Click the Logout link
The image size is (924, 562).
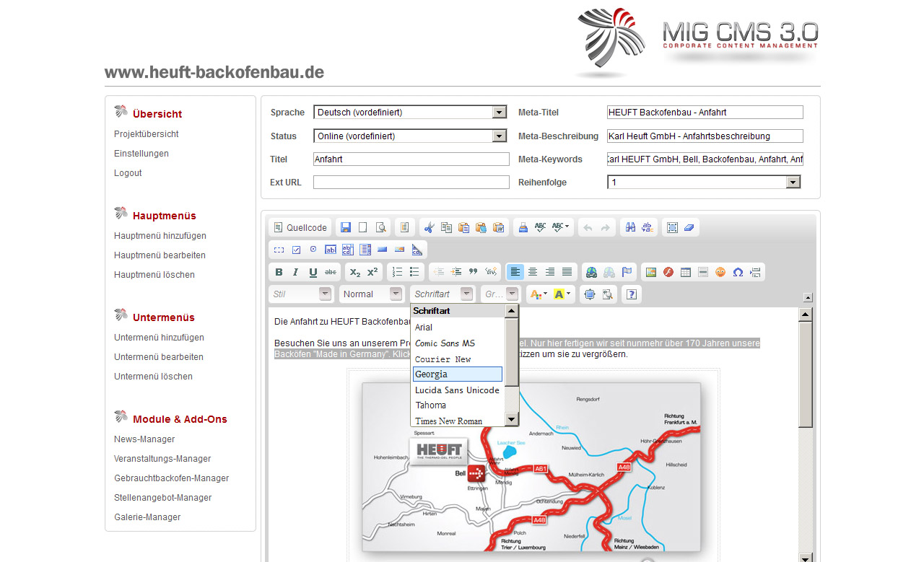[128, 173]
